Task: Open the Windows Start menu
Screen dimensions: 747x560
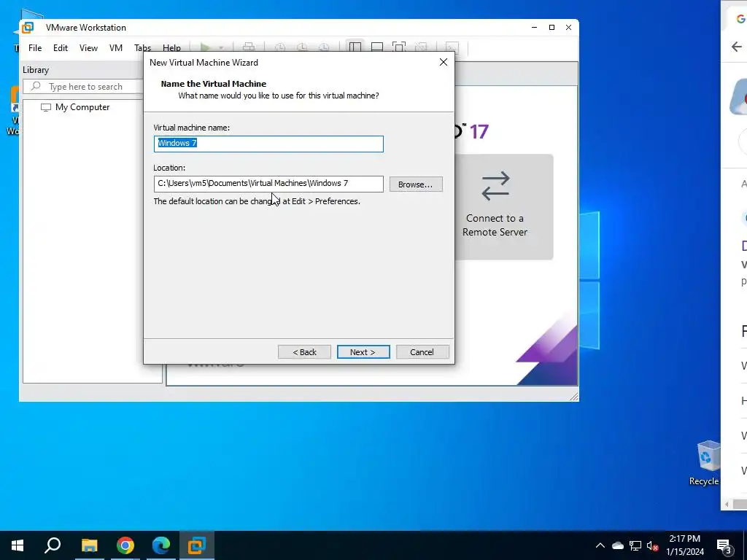Action: point(18,545)
